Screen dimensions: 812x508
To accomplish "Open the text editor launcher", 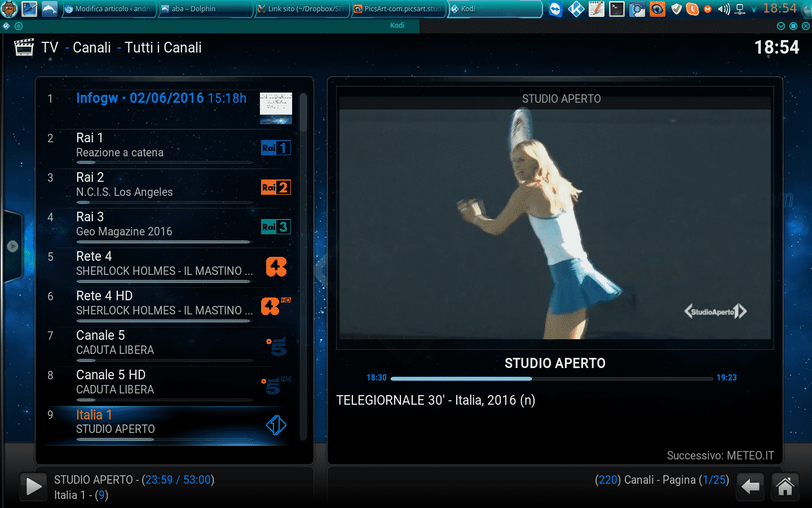I will [597, 9].
